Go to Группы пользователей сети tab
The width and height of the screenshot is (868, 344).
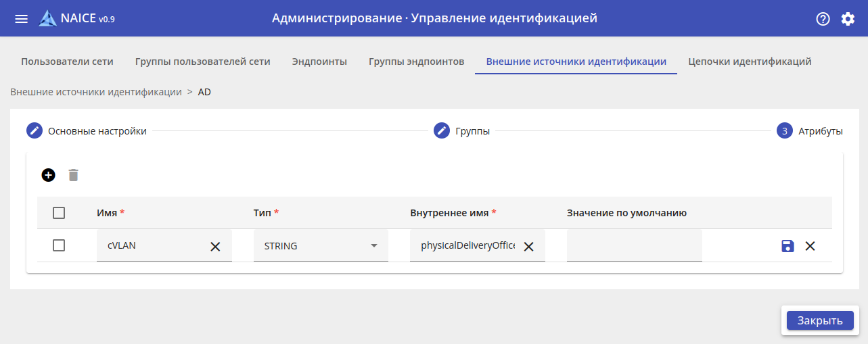pyautogui.click(x=202, y=62)
